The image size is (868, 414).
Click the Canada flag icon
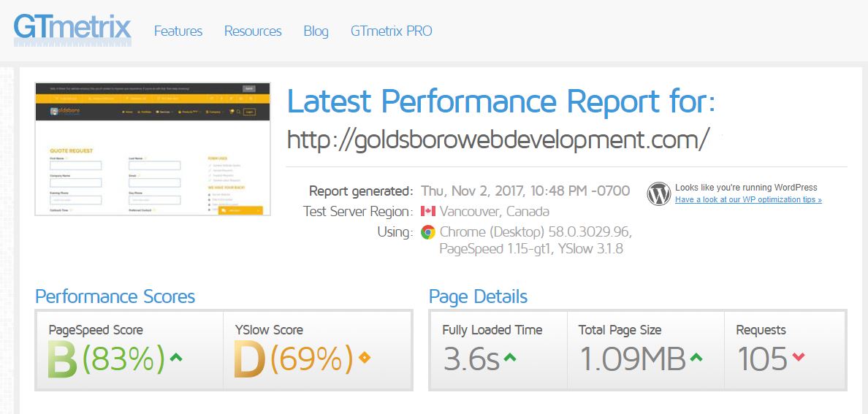428,212
